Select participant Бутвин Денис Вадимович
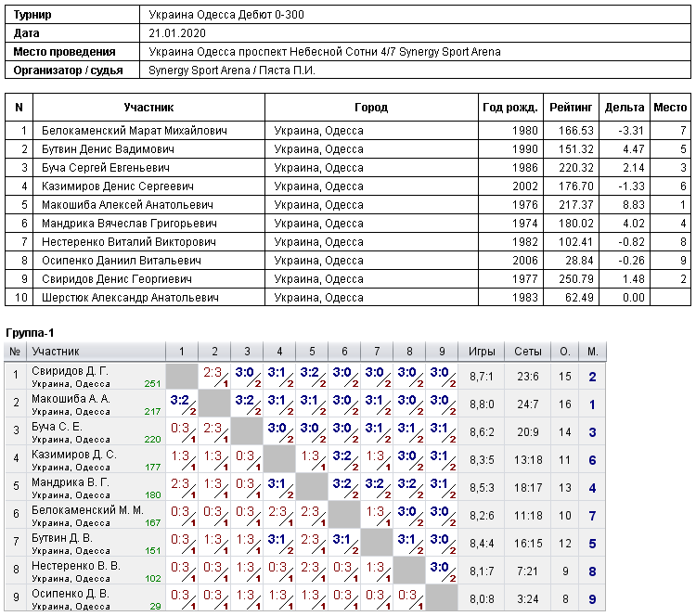This screenshot has height=616, width=696. click(x=108, y=149)
